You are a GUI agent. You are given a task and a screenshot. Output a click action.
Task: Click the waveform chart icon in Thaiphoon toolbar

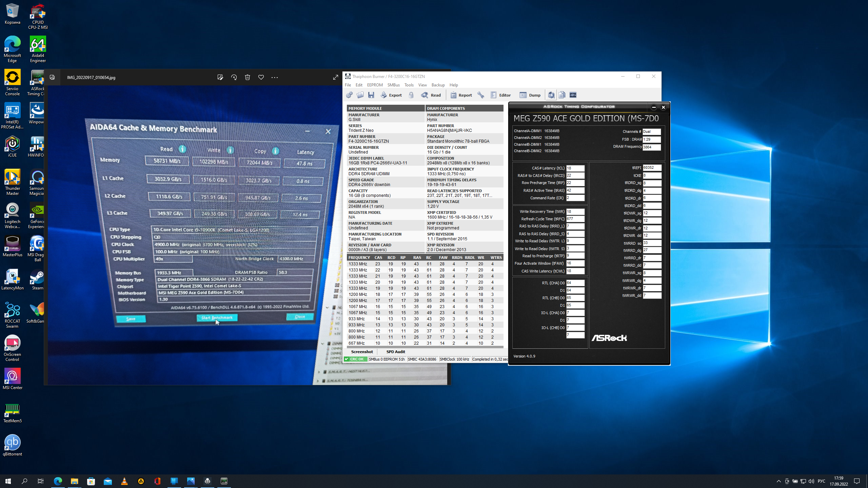pyautogui.click(x=573, y=95)
